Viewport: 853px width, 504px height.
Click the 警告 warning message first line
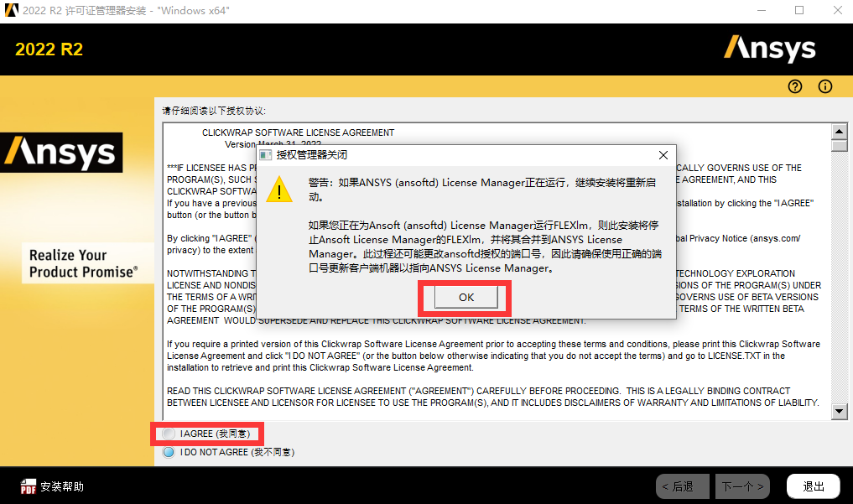482,183
